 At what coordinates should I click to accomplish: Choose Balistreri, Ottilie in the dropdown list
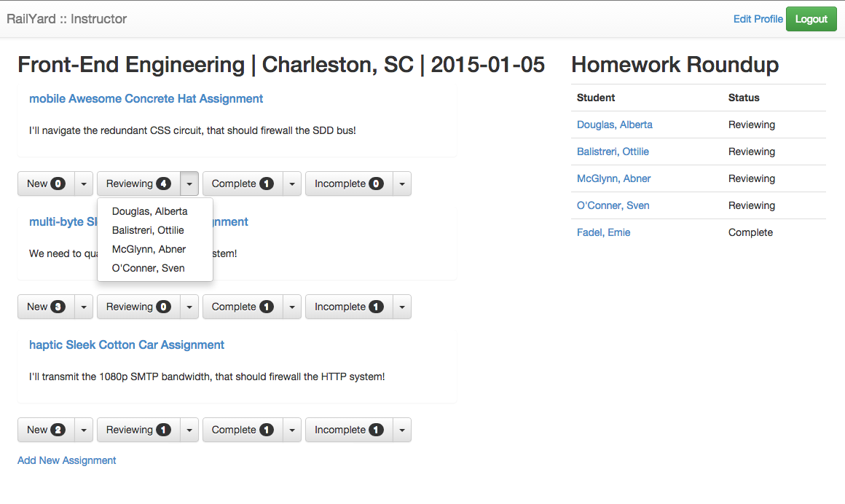coord(148,230)
